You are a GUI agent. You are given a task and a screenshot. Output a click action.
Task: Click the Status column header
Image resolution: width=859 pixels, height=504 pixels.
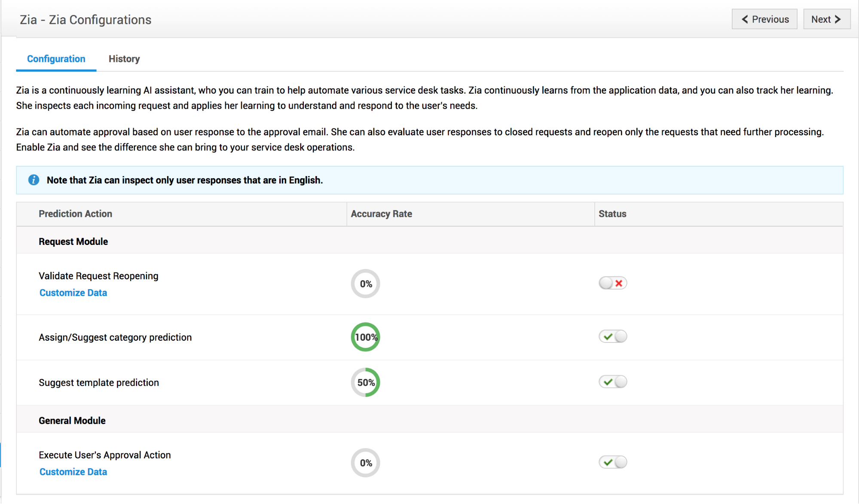(612, 214)
